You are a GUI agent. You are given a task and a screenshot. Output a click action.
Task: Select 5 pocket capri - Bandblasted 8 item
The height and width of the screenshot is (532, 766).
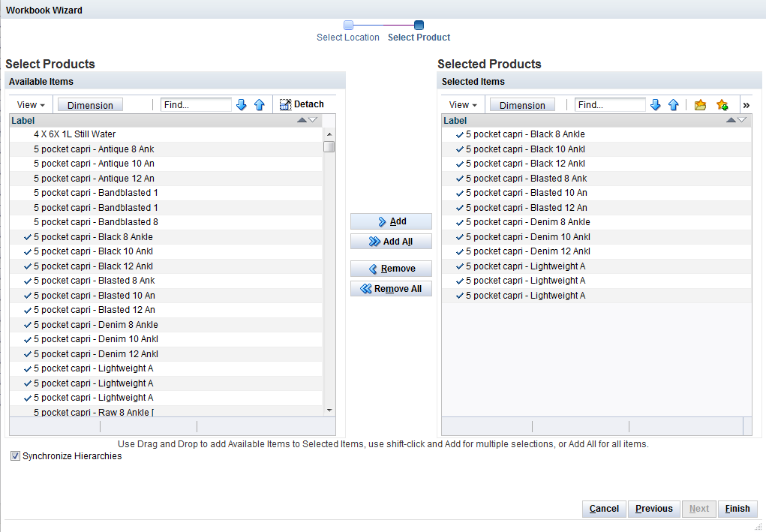tap(166, 222)
